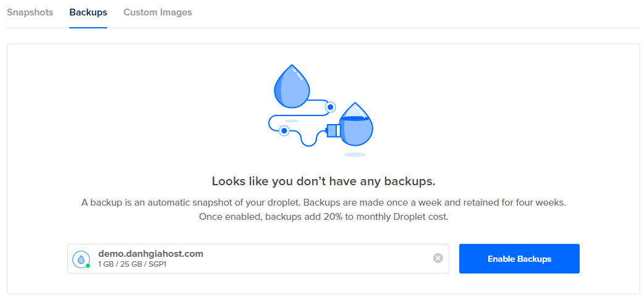Click the shadow beneath the small droplet
Viewport: 644px width, 297px height.
(355, 154)
